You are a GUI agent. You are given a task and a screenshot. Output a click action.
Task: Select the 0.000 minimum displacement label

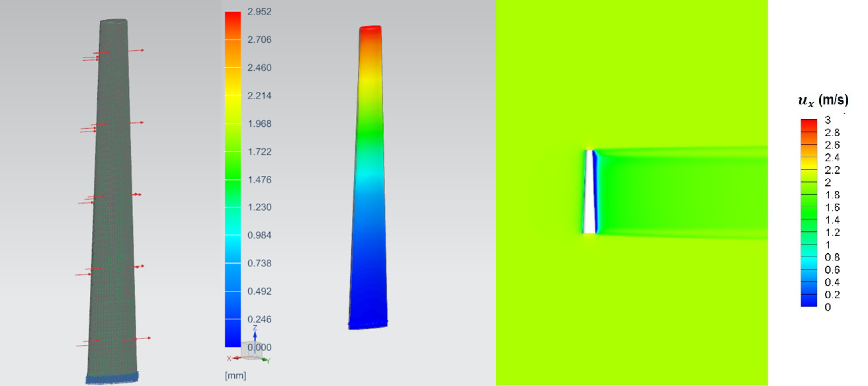pos(259,347)
